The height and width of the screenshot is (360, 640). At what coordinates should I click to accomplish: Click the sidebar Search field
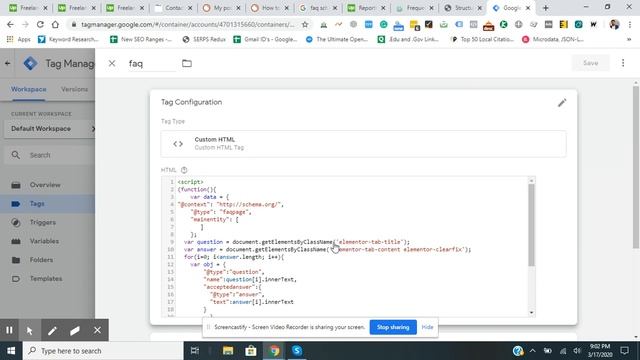click(50, 155)
